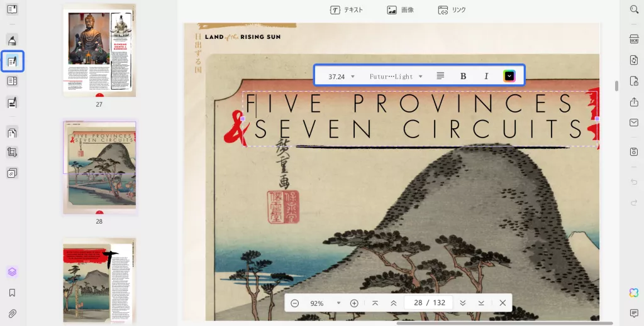
Task: Click the SEVEN CIRCUITS heading line
Action: (x=418, y=129)
